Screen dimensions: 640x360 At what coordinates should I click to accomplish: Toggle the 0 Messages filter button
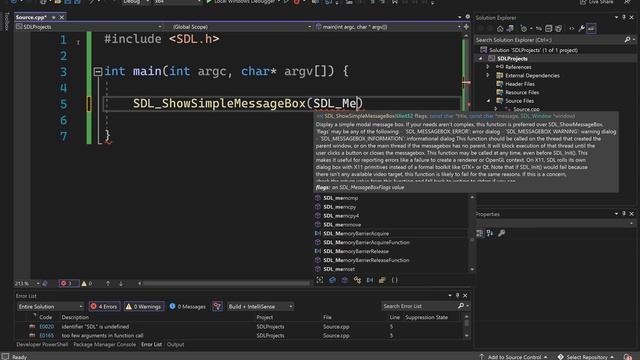pos(187,307)
